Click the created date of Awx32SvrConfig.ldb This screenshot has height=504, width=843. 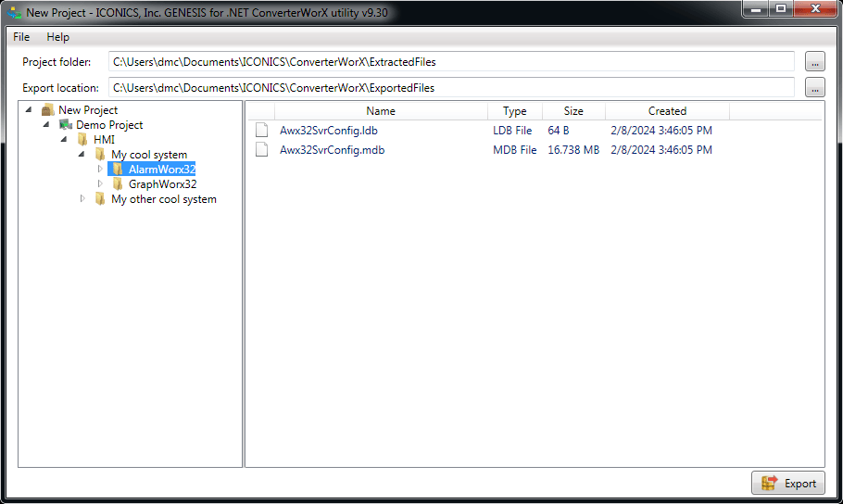[661, 130]
